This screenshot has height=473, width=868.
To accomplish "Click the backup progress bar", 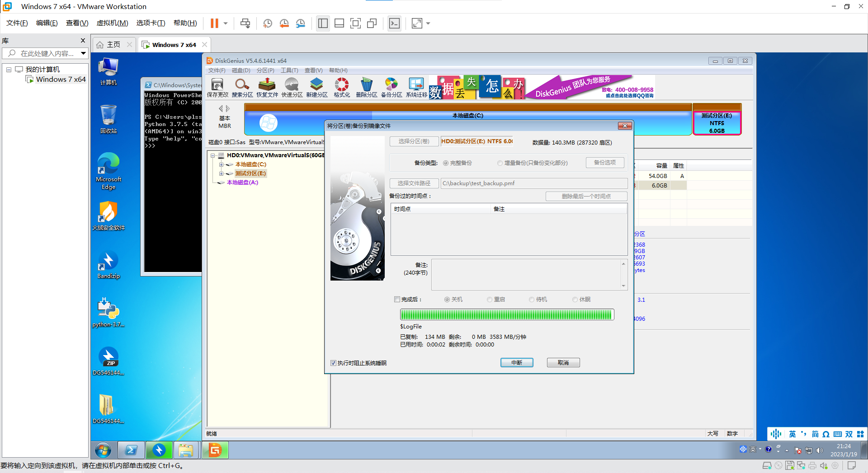I will coord(507,314).
